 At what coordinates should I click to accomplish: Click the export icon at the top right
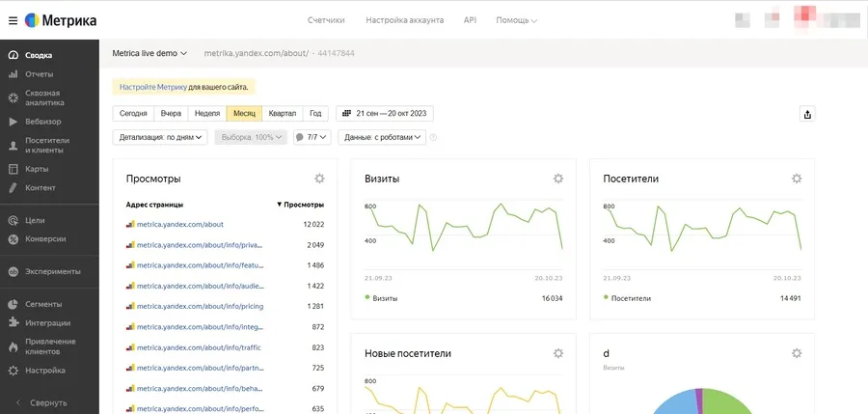pos(807,114)
